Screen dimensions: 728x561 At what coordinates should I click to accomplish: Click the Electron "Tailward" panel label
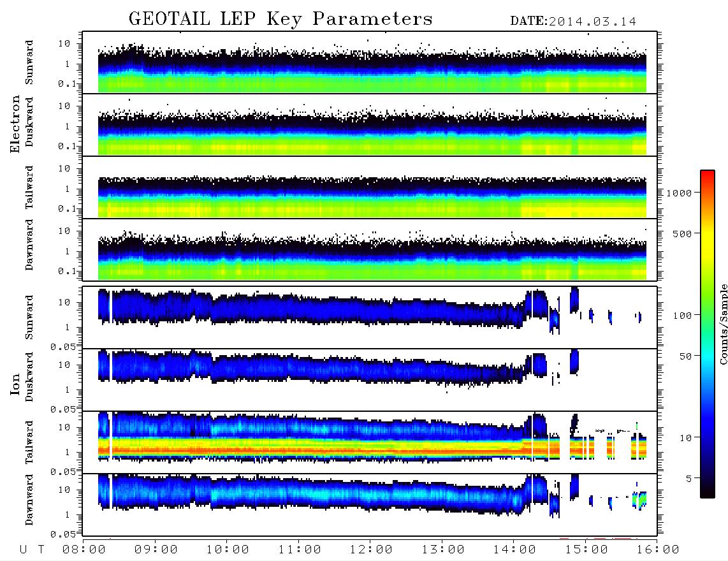29,187
